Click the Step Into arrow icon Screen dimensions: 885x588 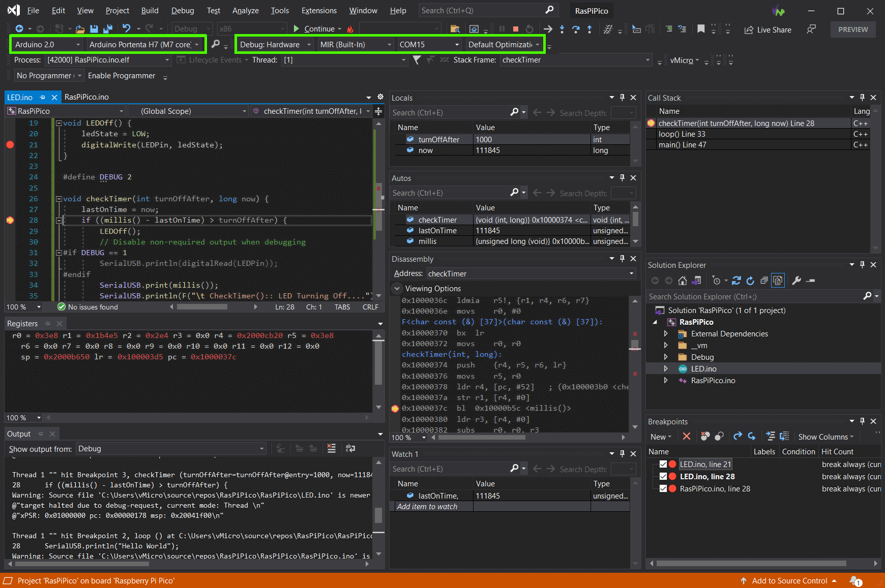point(562,29)
